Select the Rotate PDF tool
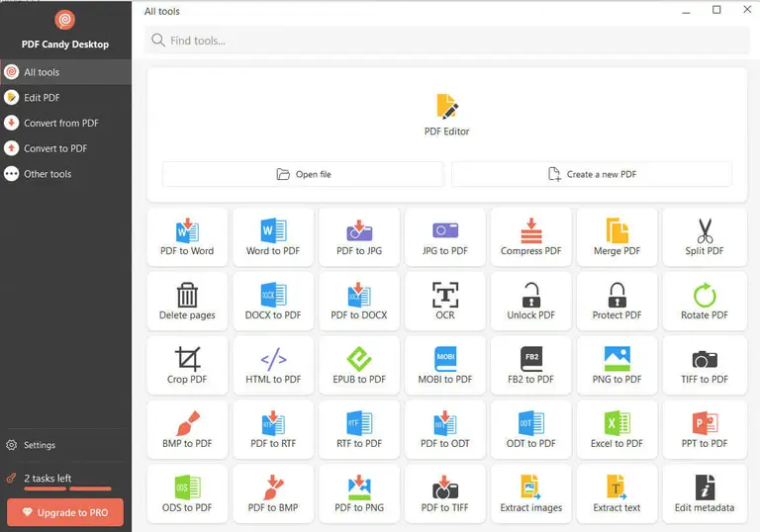 [705, 301]
